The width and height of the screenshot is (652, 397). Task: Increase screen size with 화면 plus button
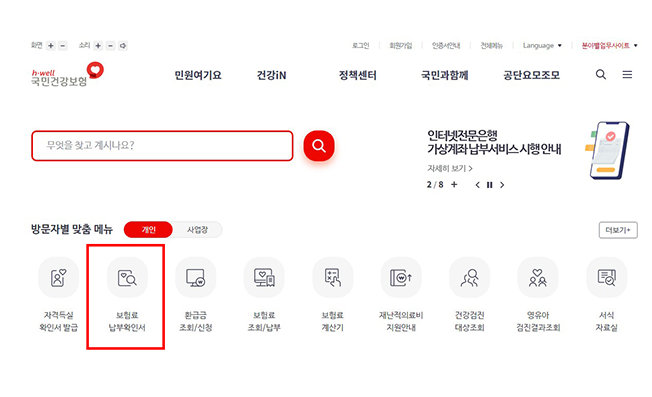[51, 46]
